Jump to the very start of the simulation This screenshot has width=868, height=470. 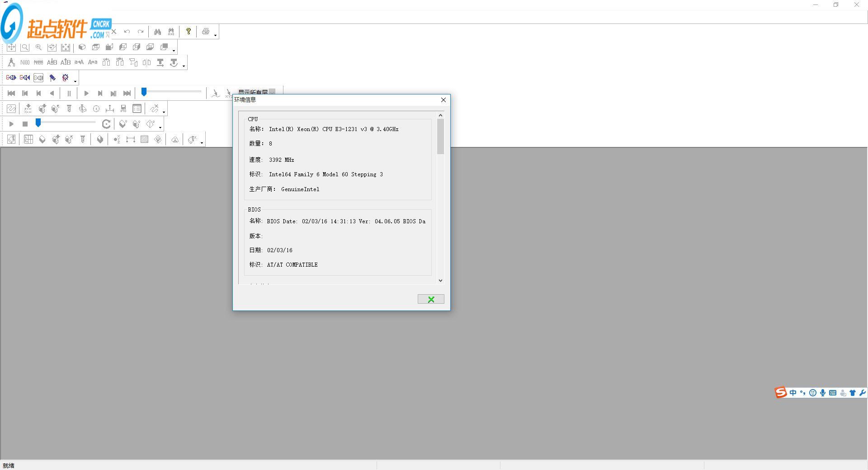(x=11, y=93)
